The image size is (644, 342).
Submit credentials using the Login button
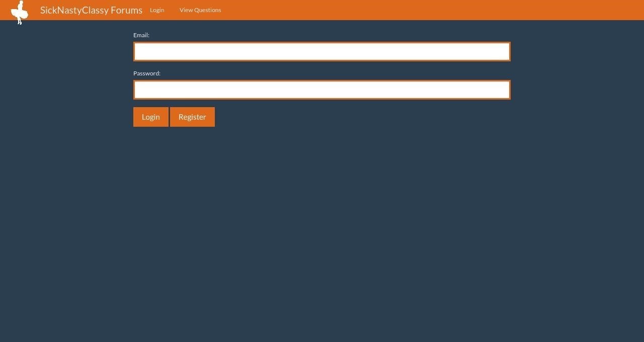click(x=150, y=117)
